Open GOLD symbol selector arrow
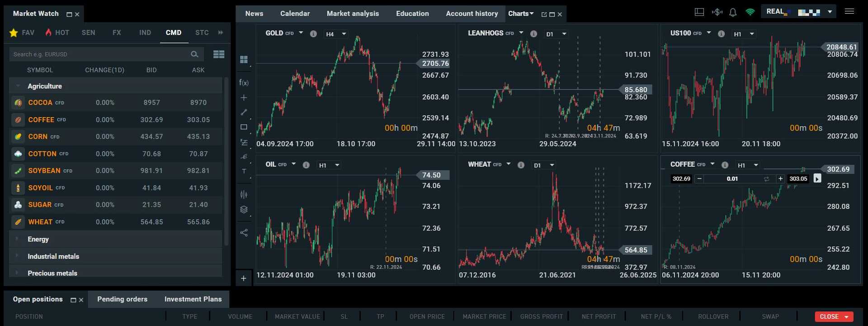 pos(301,33)
